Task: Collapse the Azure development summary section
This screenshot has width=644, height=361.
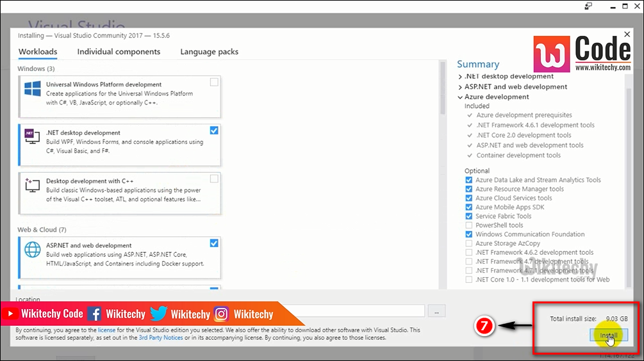Action: [460, 97]
